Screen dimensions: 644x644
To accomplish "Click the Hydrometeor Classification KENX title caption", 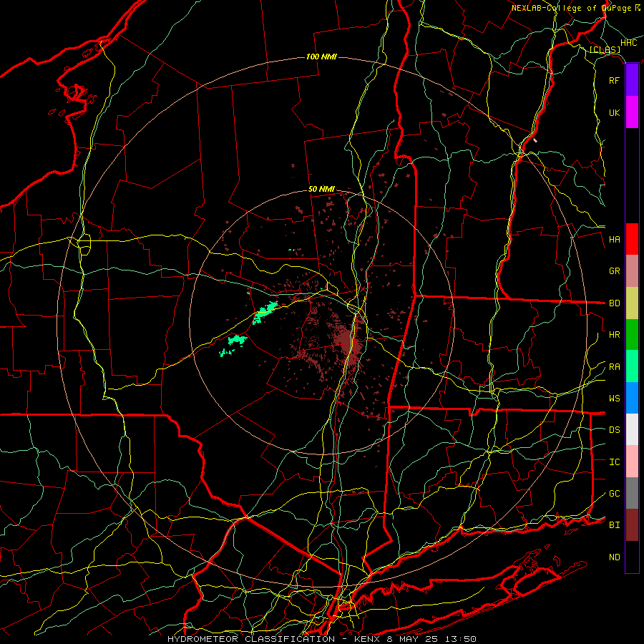I will click(x=321, y=639).
